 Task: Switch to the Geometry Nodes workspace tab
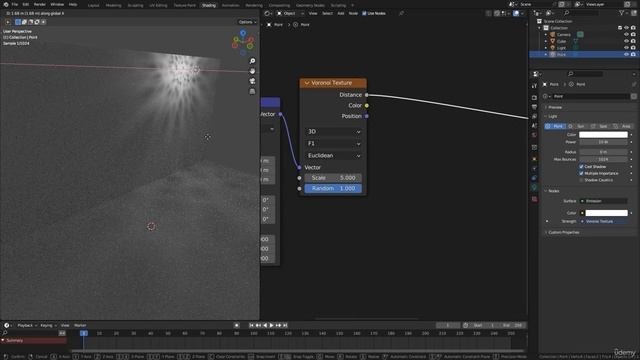(x=310, y=5)
